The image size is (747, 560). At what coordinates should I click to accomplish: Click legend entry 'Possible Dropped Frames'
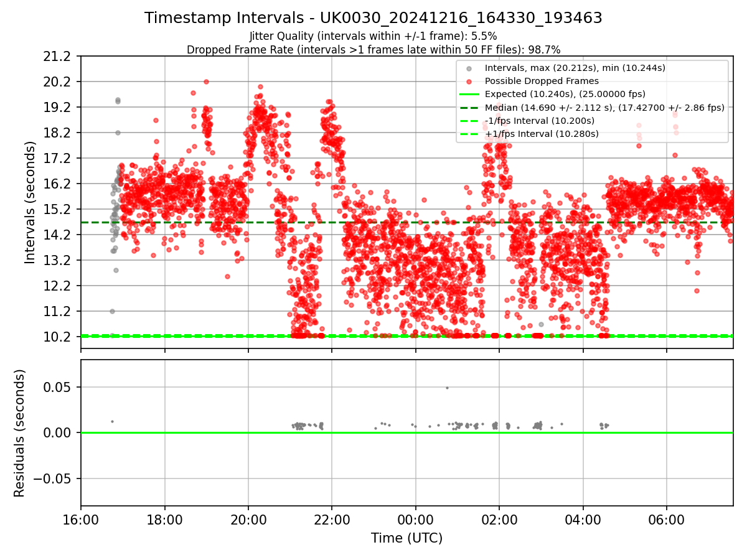coord(542,81)
